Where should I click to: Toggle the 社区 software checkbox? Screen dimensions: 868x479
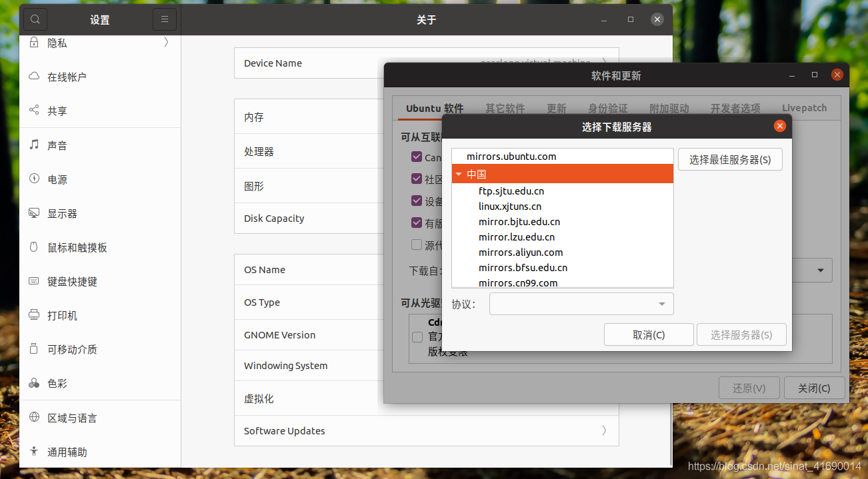pos(417,179)
